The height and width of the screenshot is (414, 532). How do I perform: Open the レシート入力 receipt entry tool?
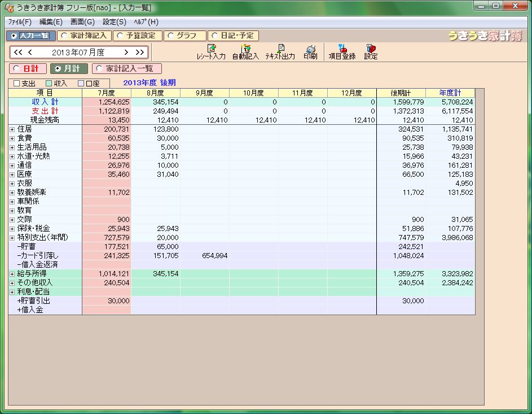pos(211,52)
